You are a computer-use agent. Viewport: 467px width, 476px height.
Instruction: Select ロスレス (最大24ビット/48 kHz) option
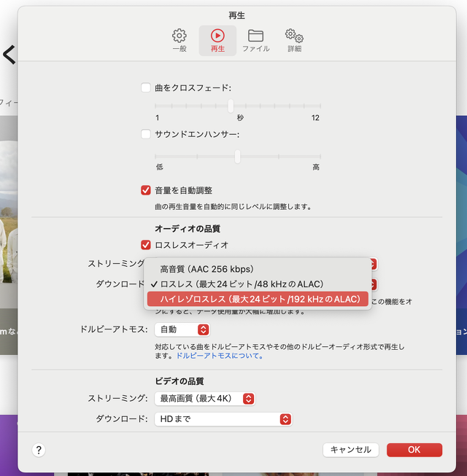tap(241, 284)
